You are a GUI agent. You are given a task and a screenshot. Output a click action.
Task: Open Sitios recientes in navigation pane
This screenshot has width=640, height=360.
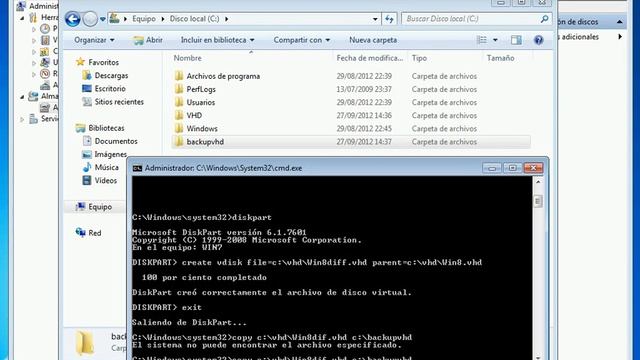click(x=119, y=102)
